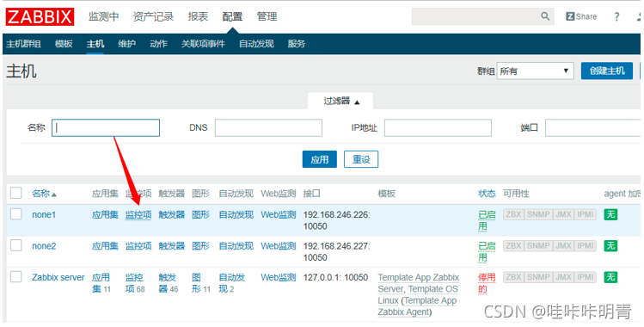Screen dimensions: 644x327
Task: Click the 创建主机 button
Action: (x=607, y=71)
